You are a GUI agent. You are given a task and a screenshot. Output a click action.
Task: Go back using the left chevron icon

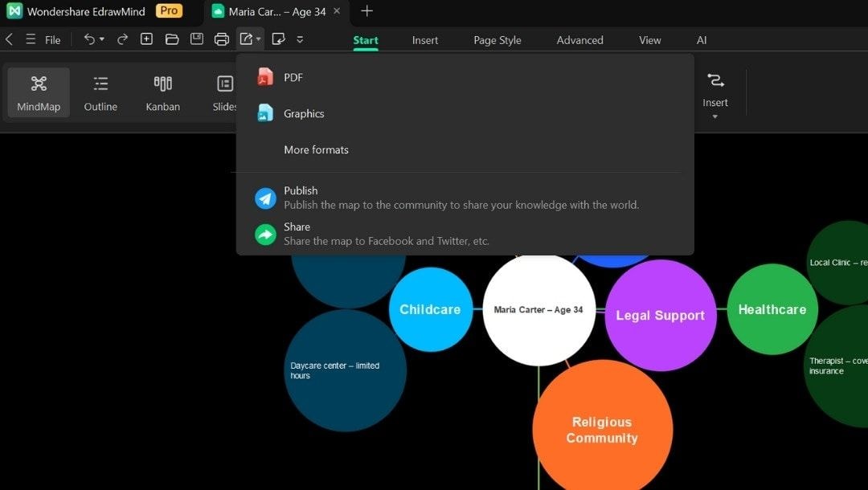[9, 39]
